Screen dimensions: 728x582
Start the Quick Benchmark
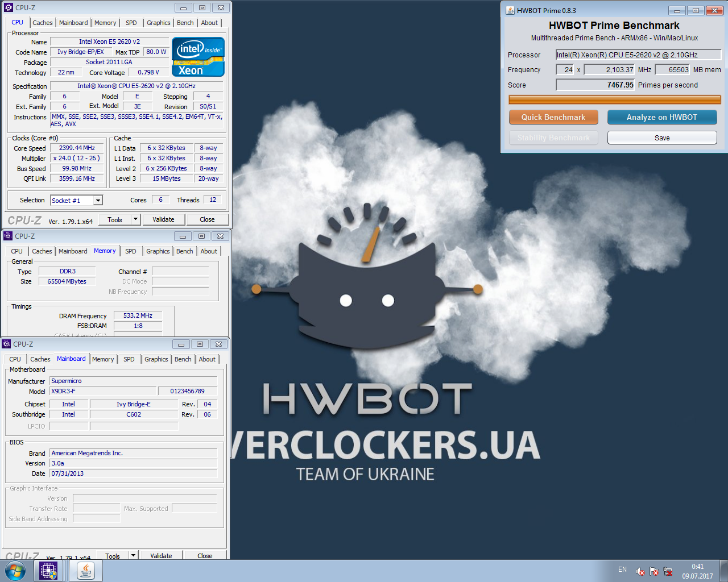(x=553, y=117)
